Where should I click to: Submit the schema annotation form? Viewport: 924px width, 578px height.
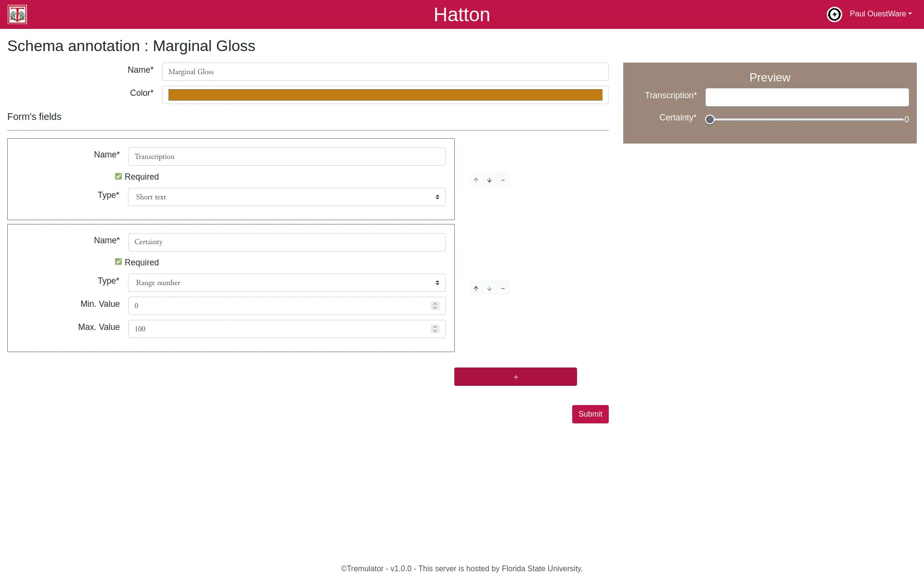590,414
